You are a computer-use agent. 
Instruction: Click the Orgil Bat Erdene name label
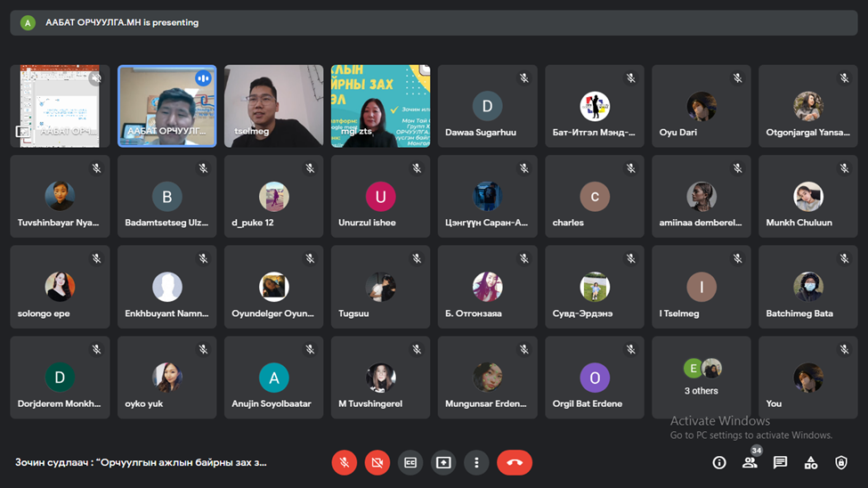point(588,403)
